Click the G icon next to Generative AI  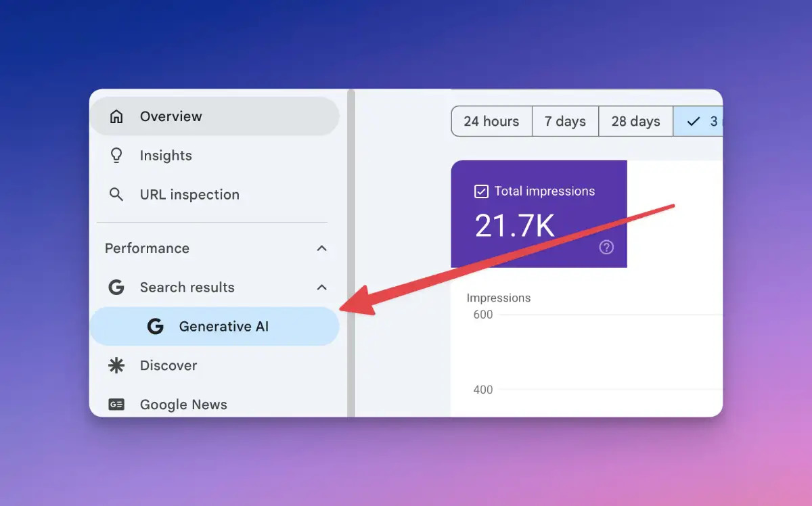point(156,327)
